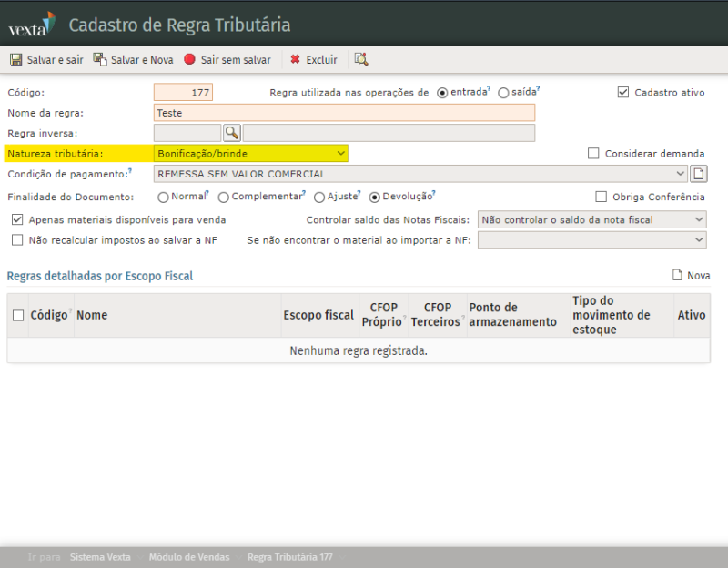Go to Módulo de Vendas in breadcrumb
728x568 pixels.
point(188,557)
